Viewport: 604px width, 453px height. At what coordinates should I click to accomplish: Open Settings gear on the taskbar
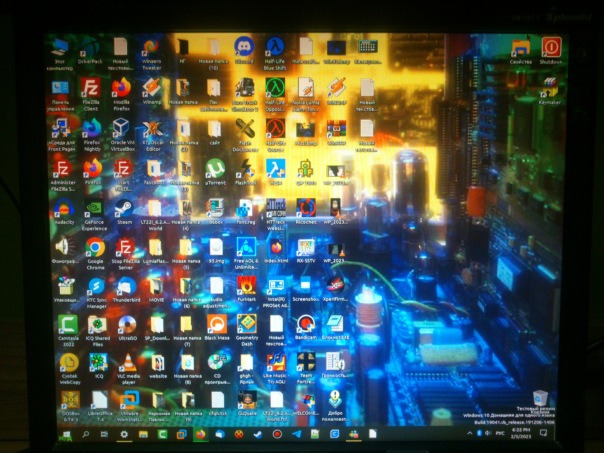click(124, 435)
